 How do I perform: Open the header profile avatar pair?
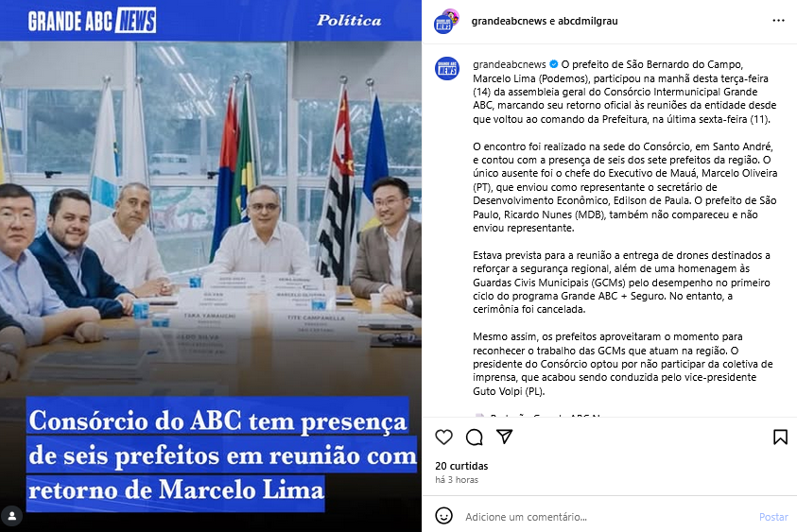[x=446, y=22]
